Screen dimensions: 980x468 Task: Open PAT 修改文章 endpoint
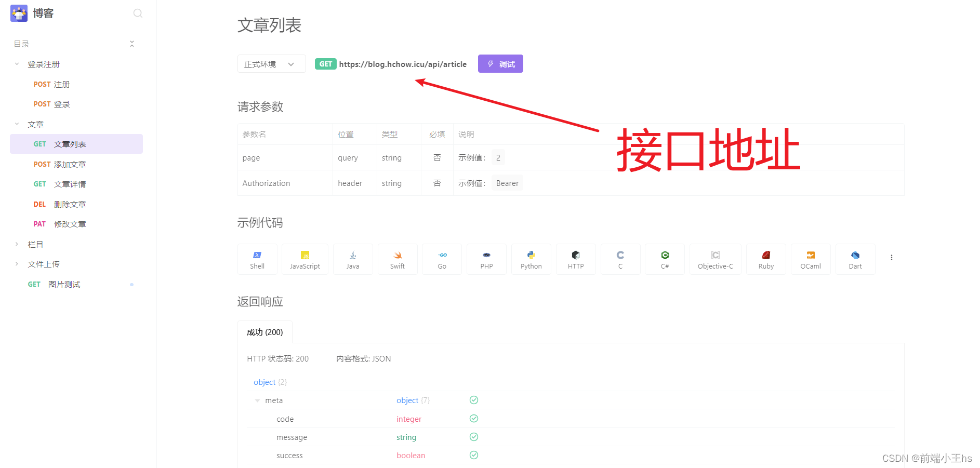[76, 224]
